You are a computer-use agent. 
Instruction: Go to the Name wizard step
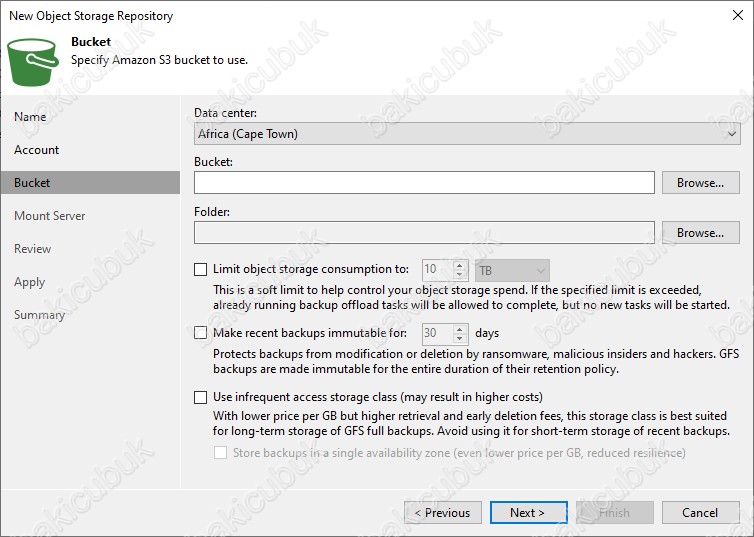point(30,117)
